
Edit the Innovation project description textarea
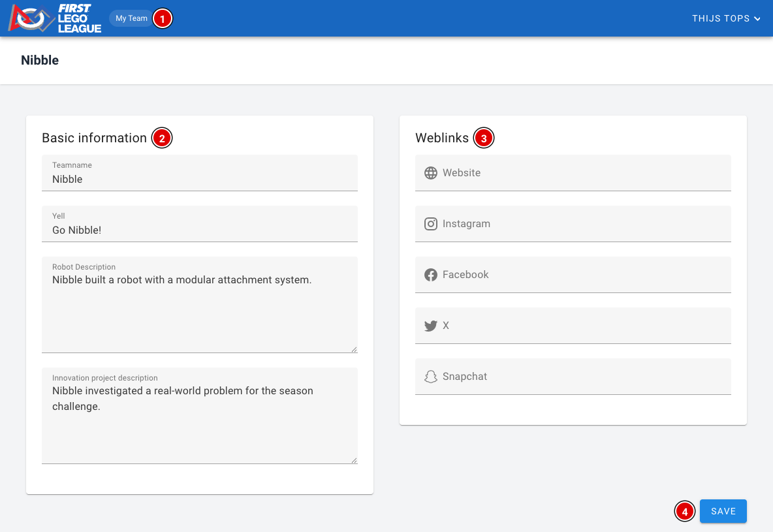point(200,416)
